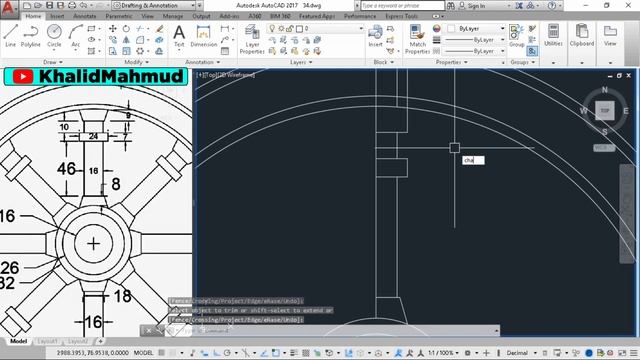Click the ViewCube TOP face

[604, 111]
